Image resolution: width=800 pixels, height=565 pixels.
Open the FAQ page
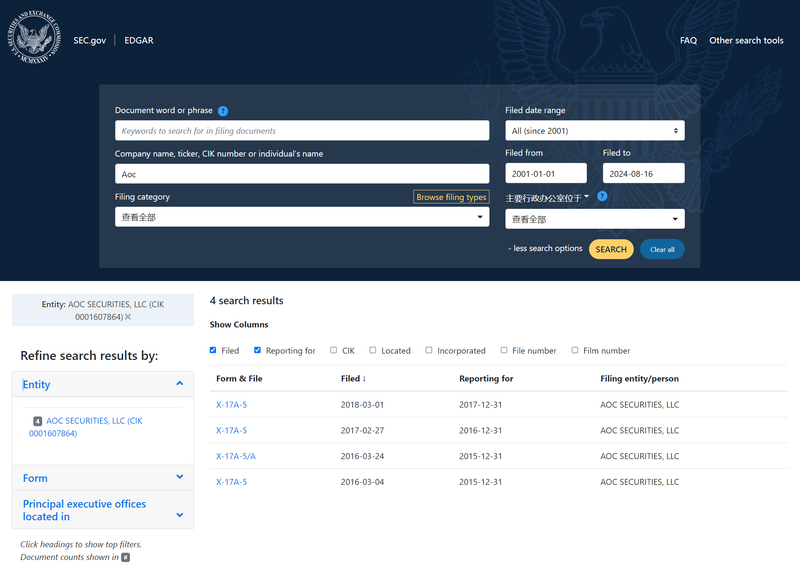point(688,40)
